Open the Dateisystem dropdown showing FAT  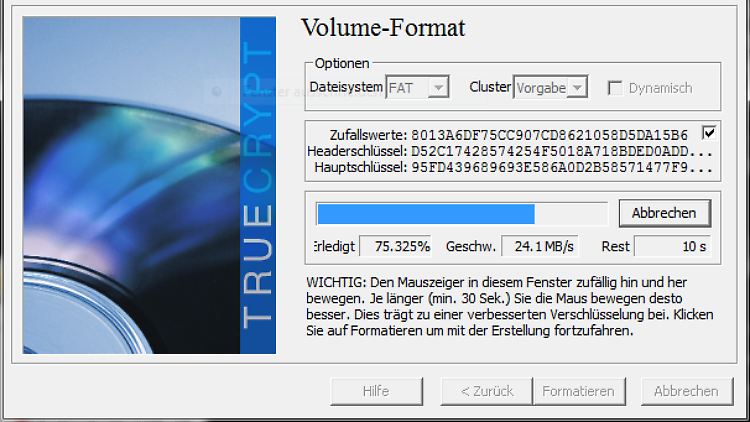pyautogui.click(x=417, y=88)
